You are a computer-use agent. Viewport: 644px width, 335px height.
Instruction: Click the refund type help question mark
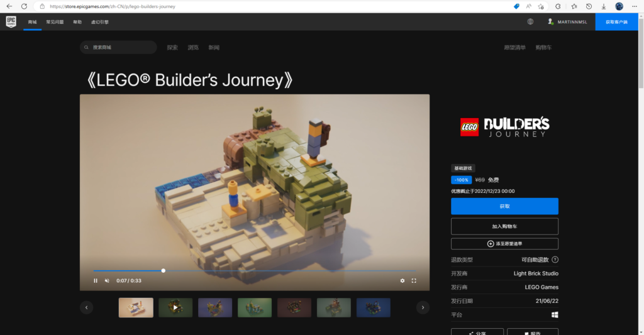555,260
